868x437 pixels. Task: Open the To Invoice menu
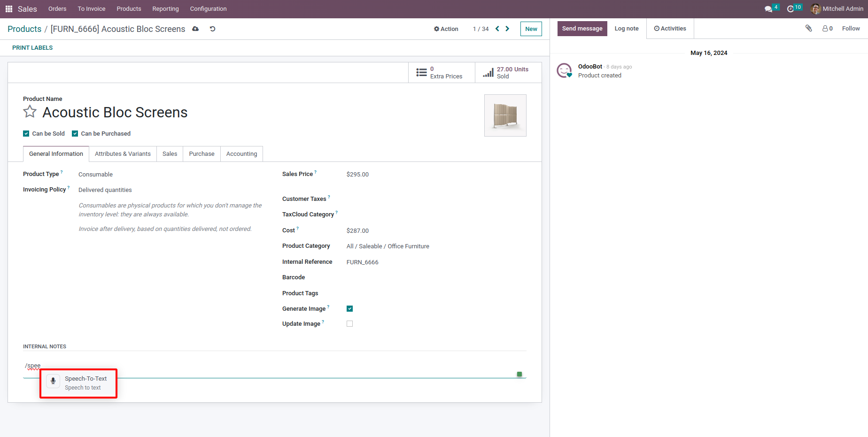pyautogui.click(x=92, y=9)
